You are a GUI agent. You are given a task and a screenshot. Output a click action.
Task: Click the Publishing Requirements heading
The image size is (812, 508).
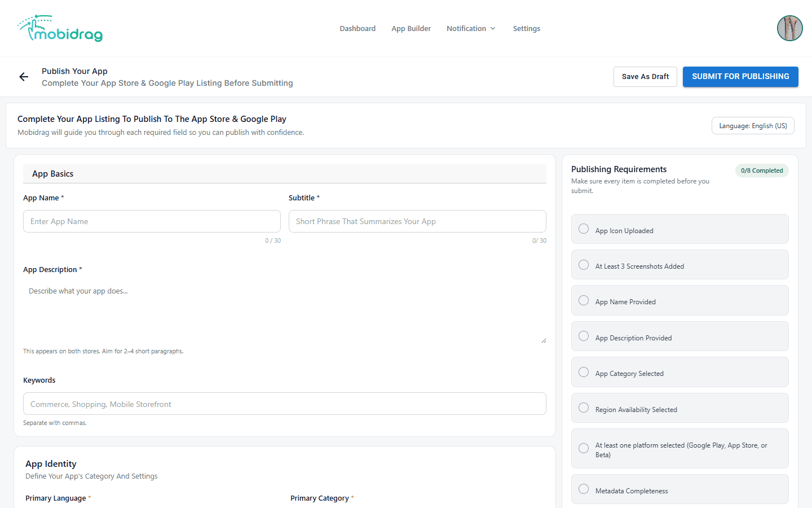click(x=619, y=169)
